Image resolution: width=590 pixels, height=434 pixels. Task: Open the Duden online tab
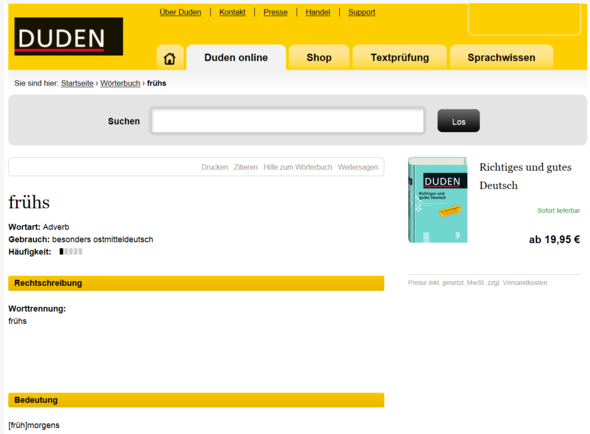(x=236, y=58)
